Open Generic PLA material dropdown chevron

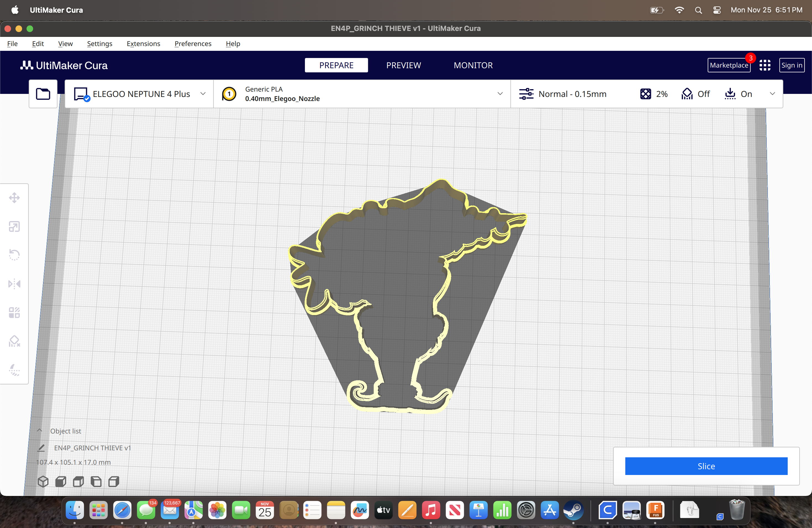tap(500, 94)
